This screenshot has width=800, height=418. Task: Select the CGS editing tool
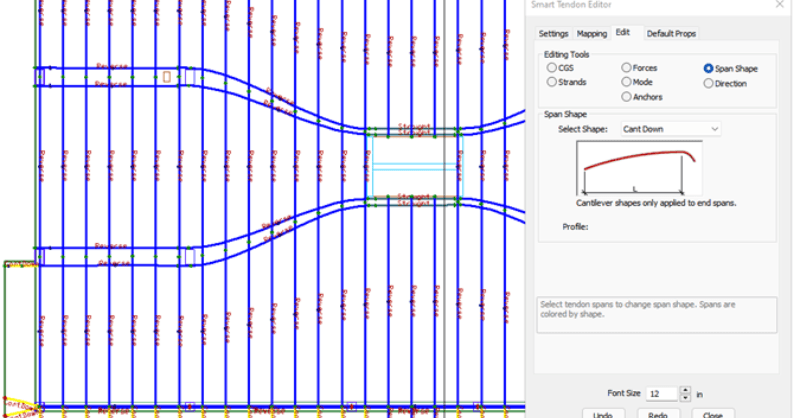pyautogui.click(x=552, y=68)
